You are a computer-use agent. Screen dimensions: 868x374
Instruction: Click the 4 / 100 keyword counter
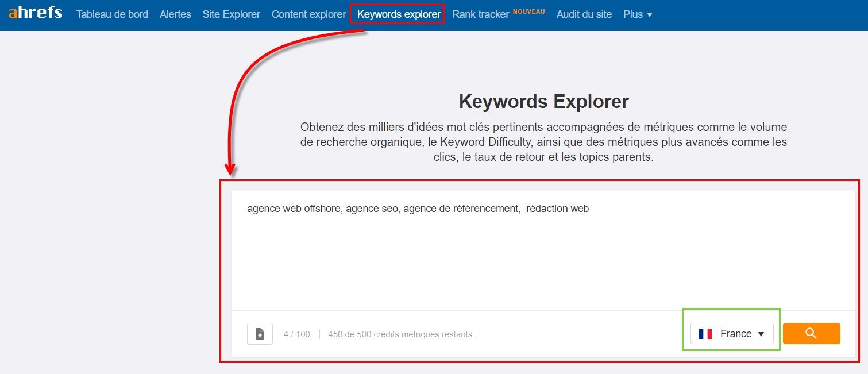pos(296,334)
